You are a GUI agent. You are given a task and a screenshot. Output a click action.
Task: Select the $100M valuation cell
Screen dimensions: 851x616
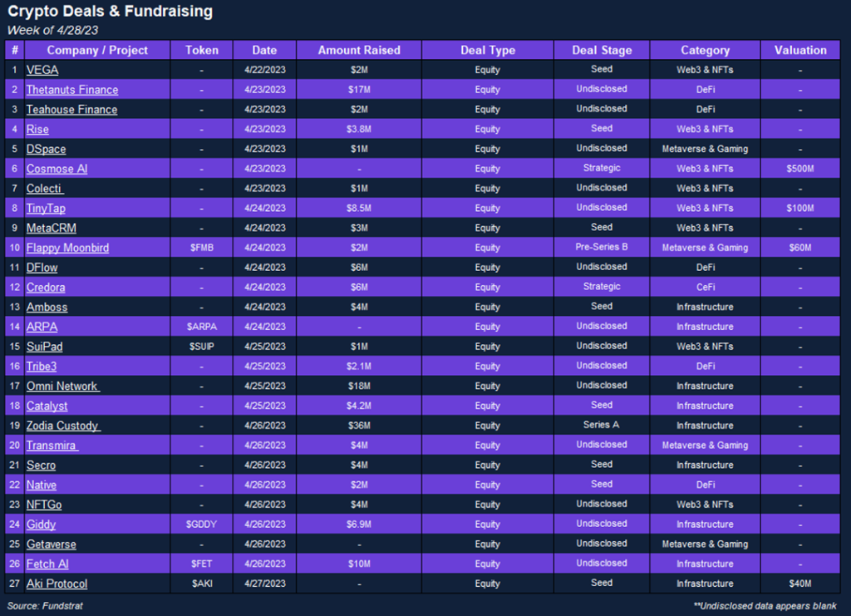(x=800, y=209)
